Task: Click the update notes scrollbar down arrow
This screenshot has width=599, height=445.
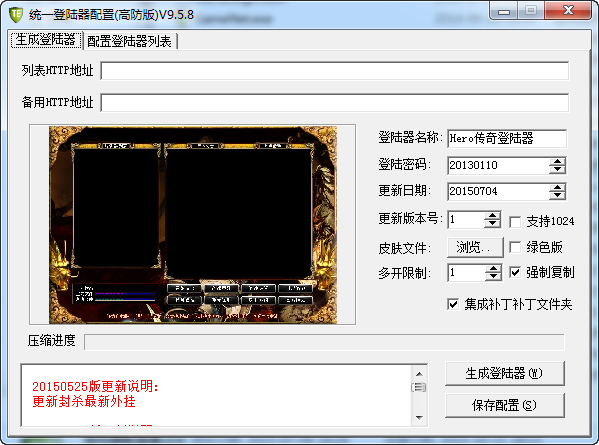Action: (419, 417)
